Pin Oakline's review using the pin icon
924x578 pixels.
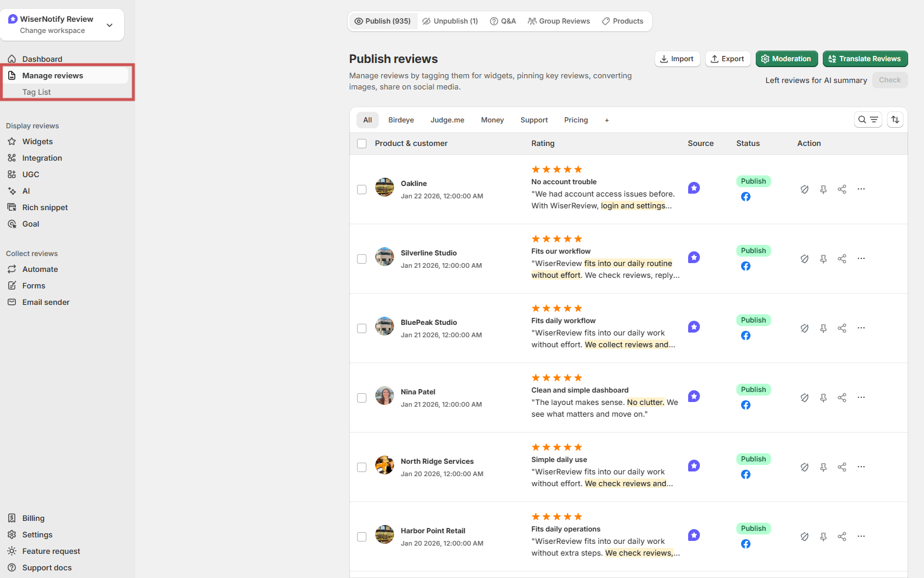(823, 189)
